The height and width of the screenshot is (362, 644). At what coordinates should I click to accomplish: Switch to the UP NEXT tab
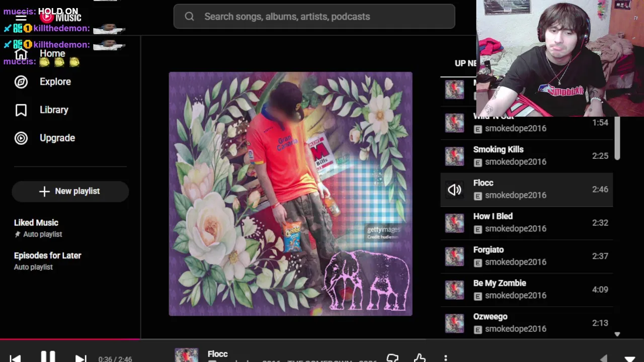coord(465,63)
